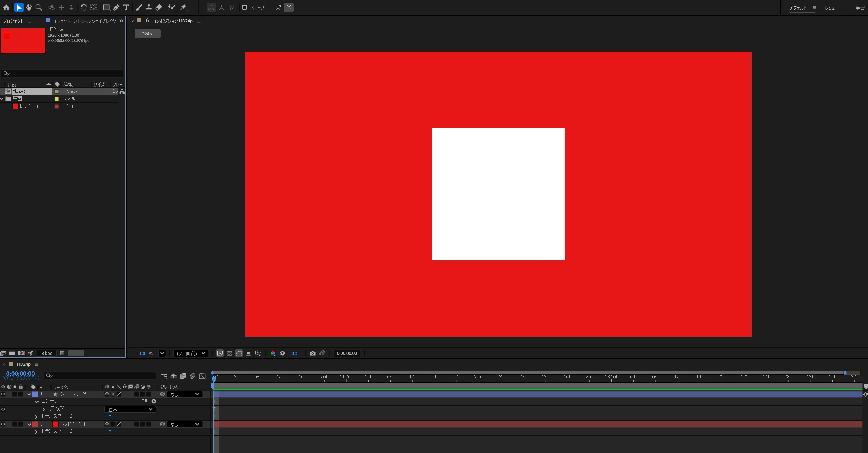Enable Motion Blur for all layers in the timeline
Image resolution: width=868 pixels, height=453 pixels.
click(x=193, y=376)
